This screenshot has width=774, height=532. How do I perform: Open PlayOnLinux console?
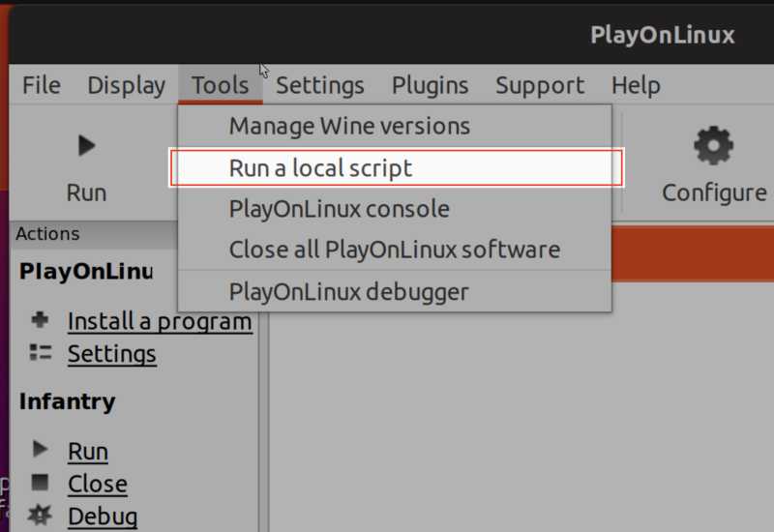[395, 209]
